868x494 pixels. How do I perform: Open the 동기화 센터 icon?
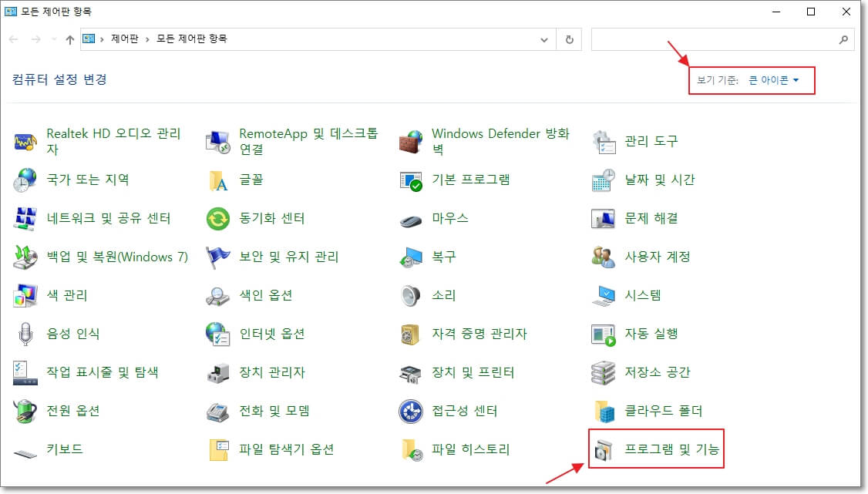click(x=217, y=219)
